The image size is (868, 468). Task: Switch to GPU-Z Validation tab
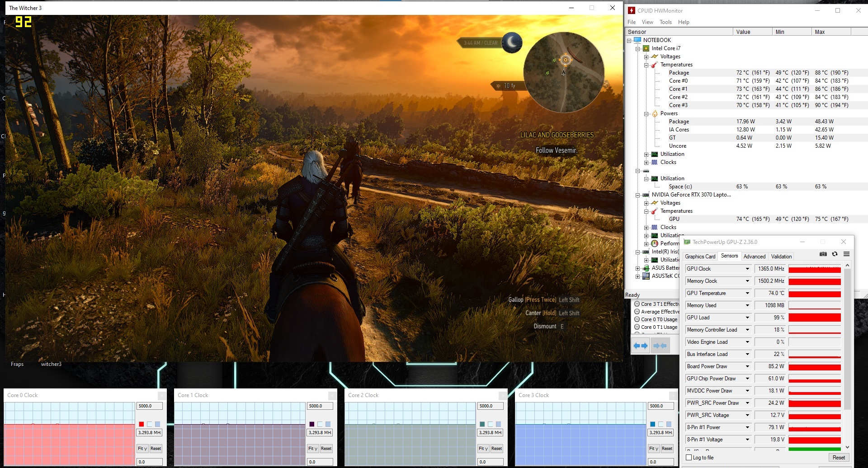click(x=781, y=257)
